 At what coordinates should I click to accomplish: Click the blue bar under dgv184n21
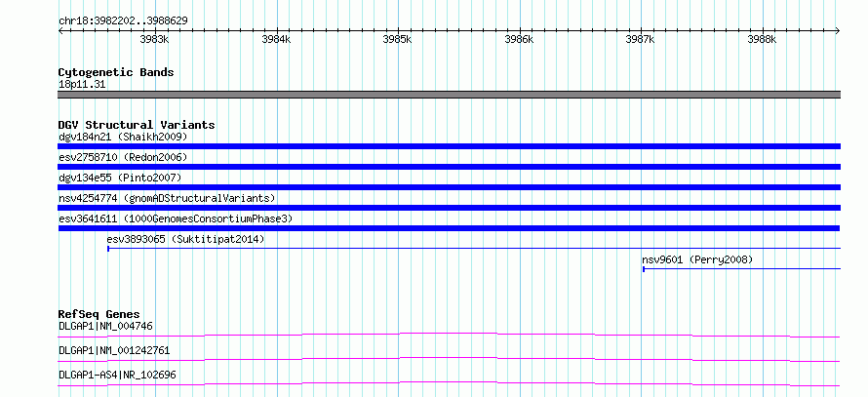tap(449, 146)
